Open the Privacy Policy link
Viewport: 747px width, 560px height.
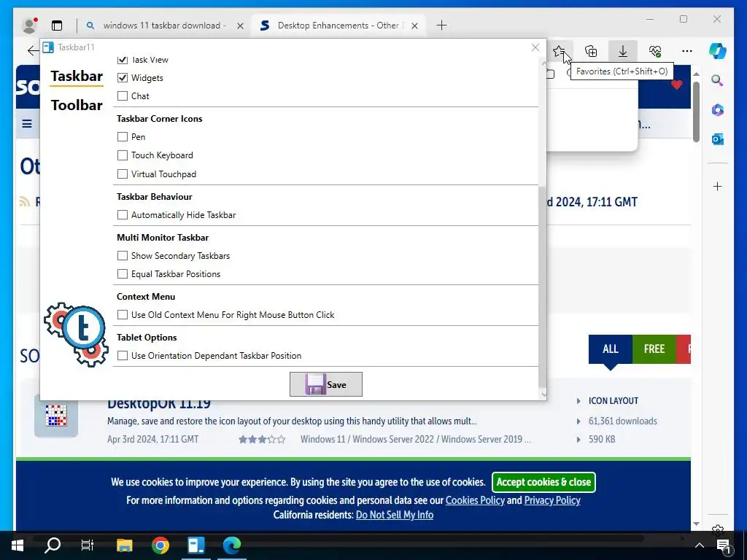click(552, 500)
